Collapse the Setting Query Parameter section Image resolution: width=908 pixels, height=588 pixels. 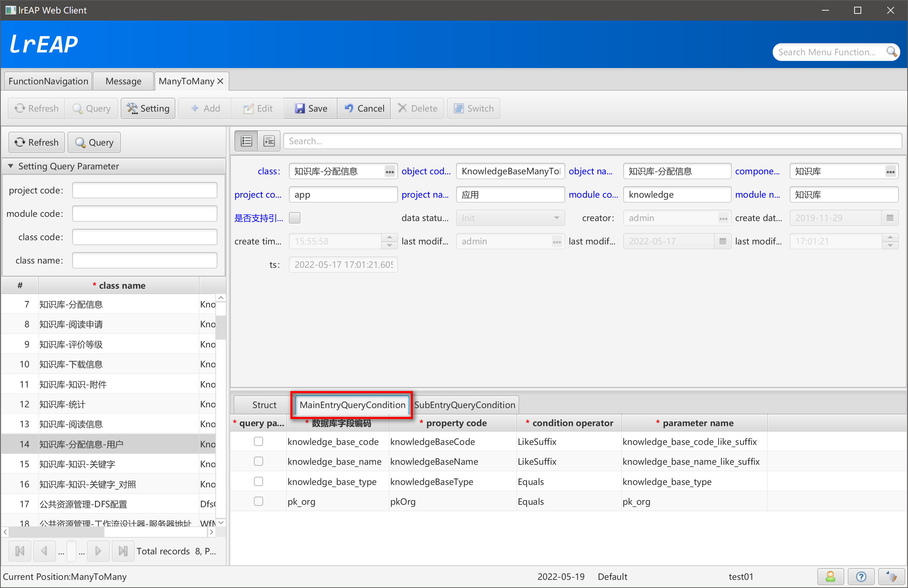click(x=10, y=166)
